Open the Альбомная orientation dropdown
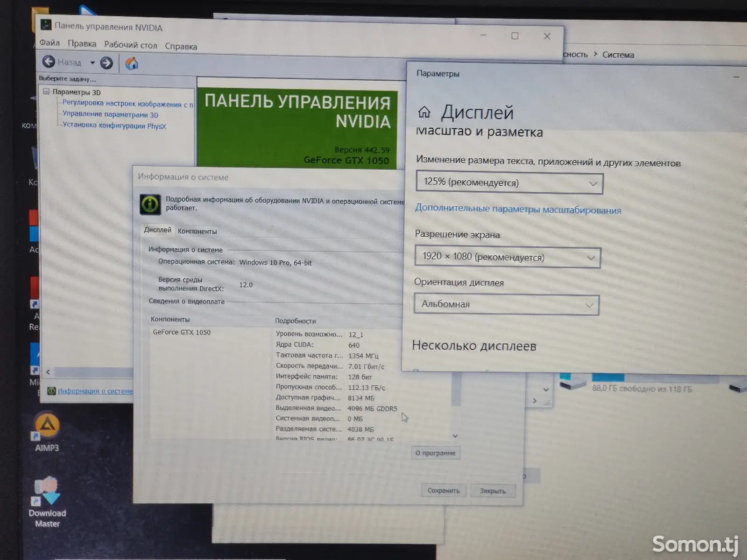 (x=506, y=305)
